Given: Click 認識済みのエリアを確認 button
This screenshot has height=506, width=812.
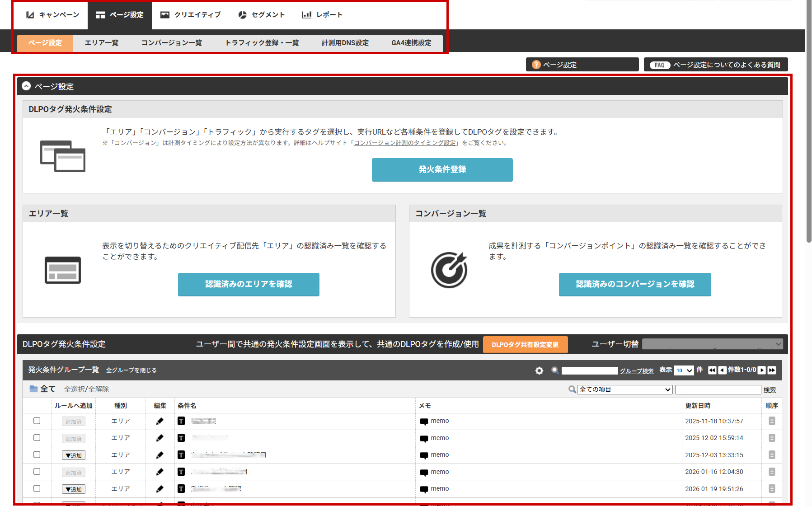Looking at the screenshot, I should [x=249, y=284].
